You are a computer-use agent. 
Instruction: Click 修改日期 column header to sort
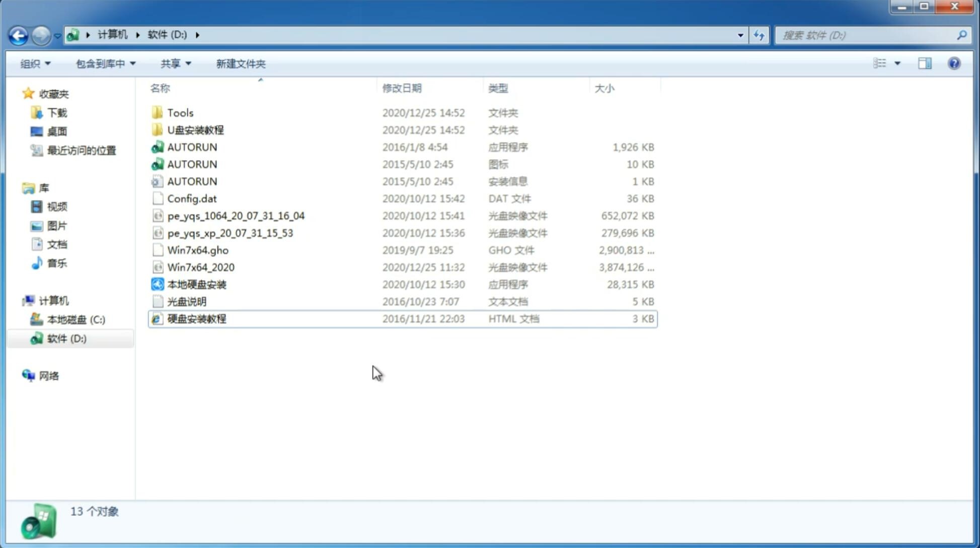coord(403,88)
